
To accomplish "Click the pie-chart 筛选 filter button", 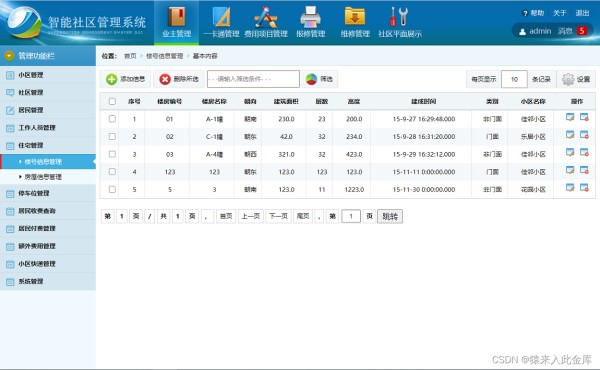I will pos(319,79).
